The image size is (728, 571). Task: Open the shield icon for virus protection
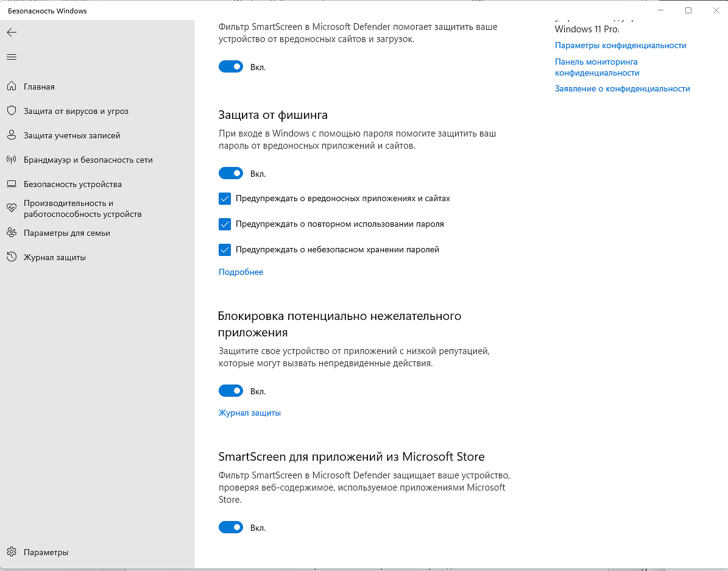[x=12, y=111]
